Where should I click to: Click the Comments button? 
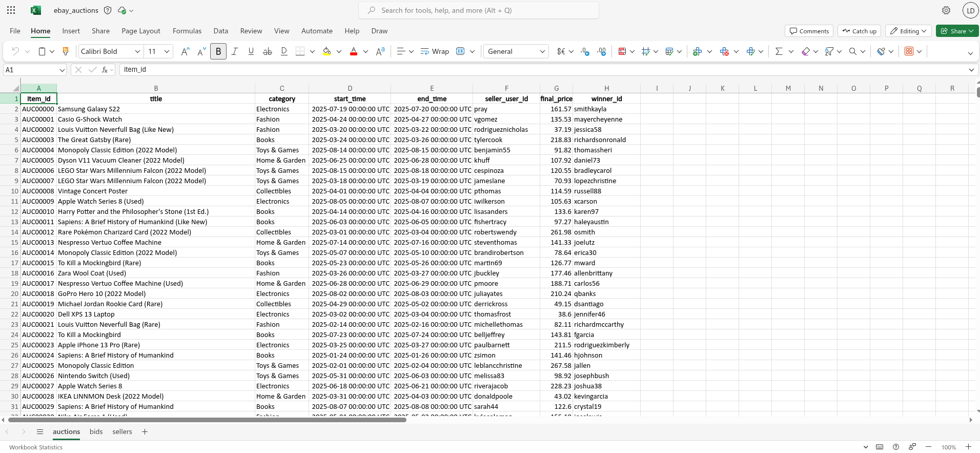(809, 31)
